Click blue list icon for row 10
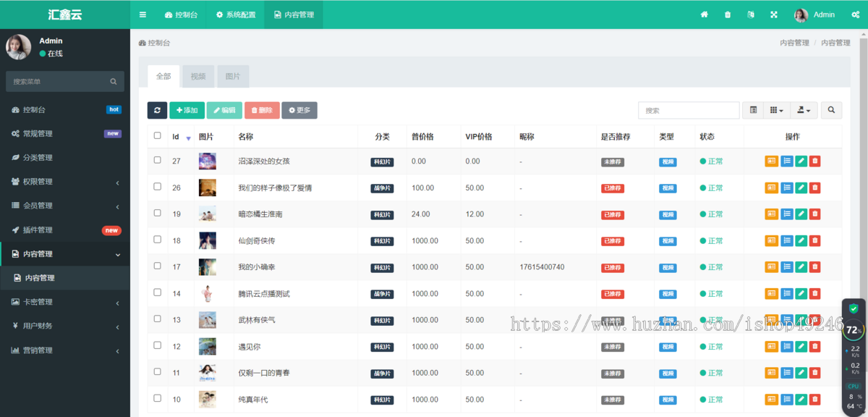Screen dimensions: 868x417 [787, 399]
